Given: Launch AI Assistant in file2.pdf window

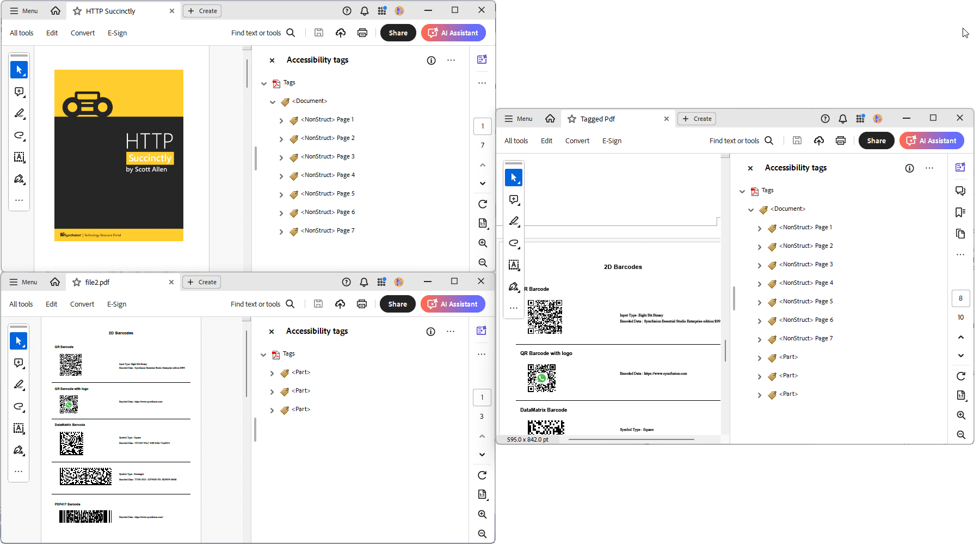Looking at the screenshot, I should [x=453, y=304].
